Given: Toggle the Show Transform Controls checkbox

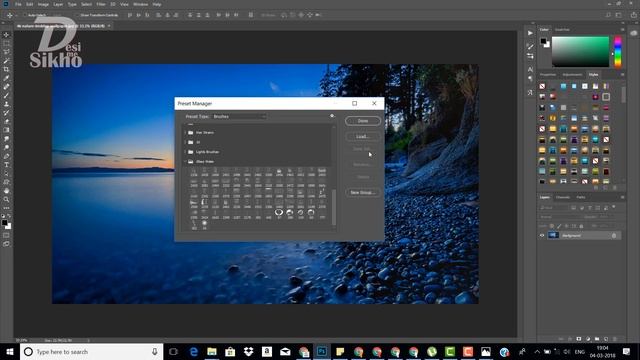Looking at the screenshot, I should [78, 15].
